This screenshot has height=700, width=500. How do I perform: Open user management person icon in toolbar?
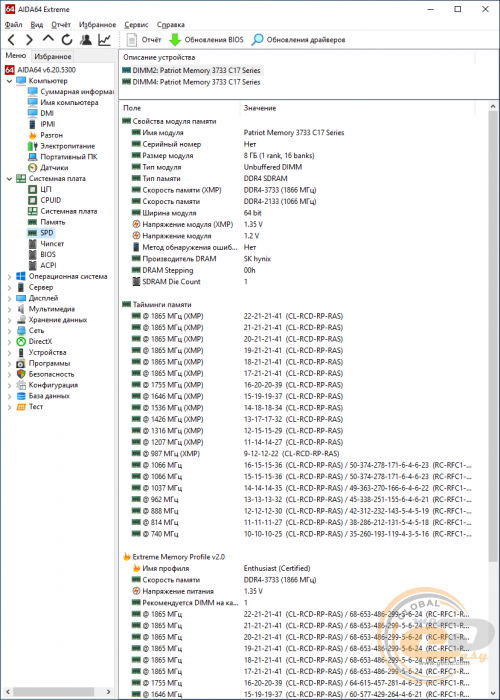(x=86, y=40)
